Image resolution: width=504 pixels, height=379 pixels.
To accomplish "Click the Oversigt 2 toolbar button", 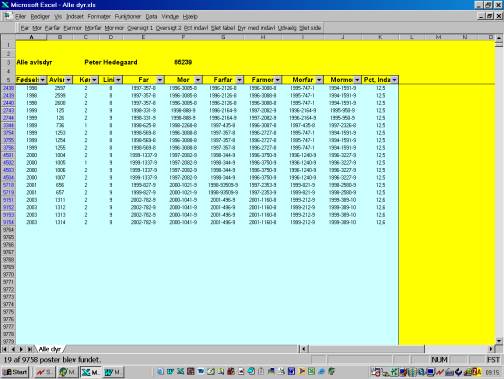I will pos(168,28).
